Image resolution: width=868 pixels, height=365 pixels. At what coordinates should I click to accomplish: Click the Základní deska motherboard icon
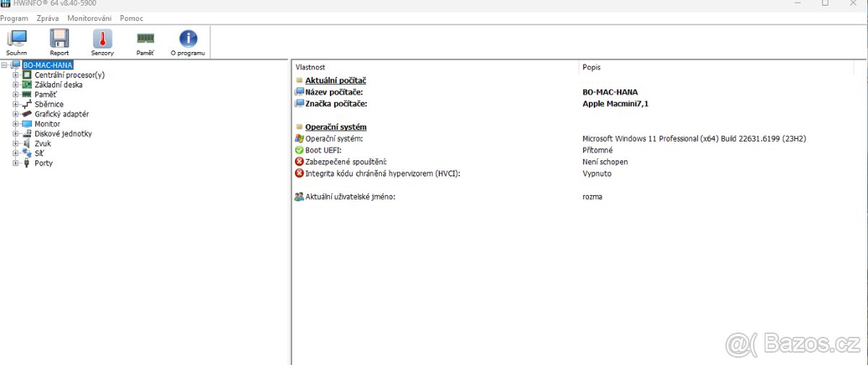pyautogui.click(x=27, y=85)
